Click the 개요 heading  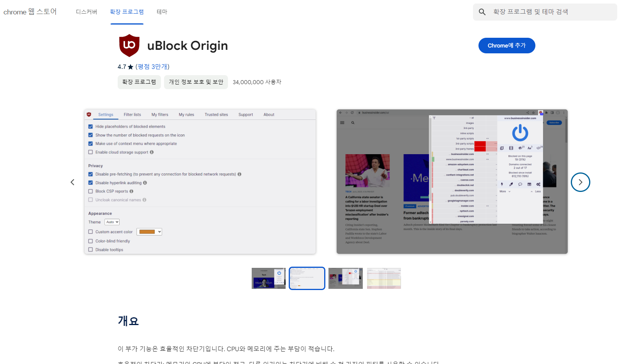tap(128, 321)
